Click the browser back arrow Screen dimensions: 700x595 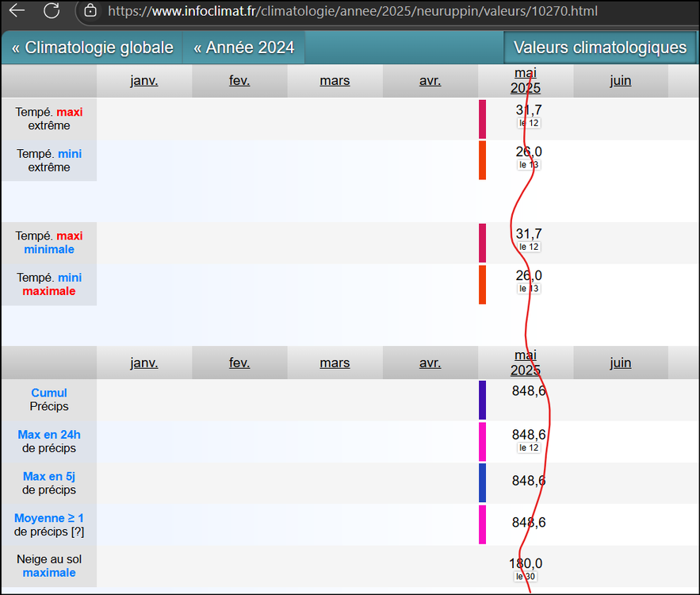[x=17, y=10]
